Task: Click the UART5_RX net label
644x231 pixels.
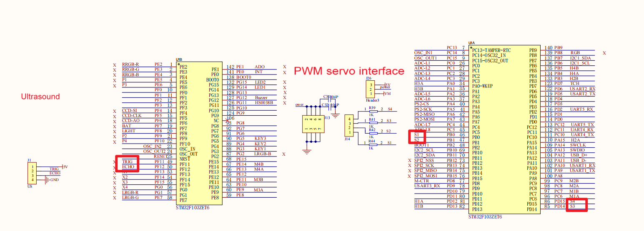Action: coord(582,109)
